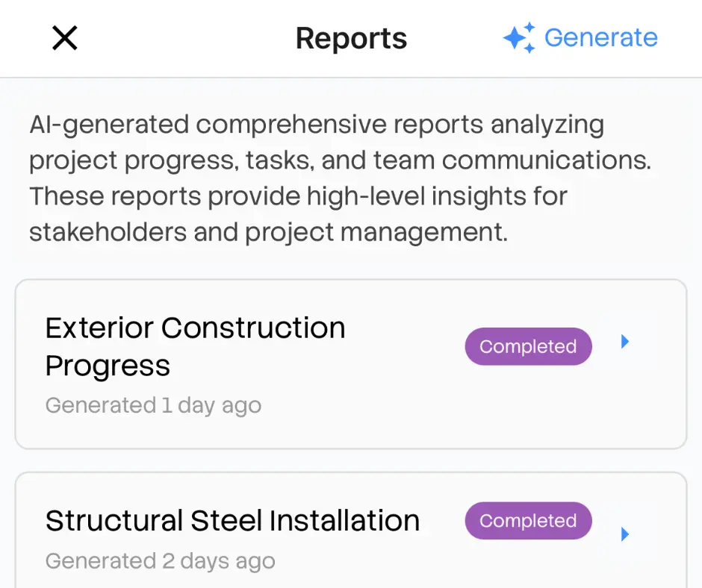The width and height of the screenshot is (702, 588).
Task: Click the Generated 1 day ago timestamp
Action: click(152, 405)
